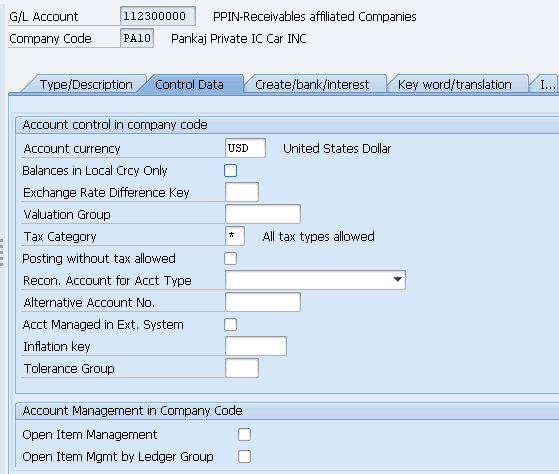
Task: Focus the Exchange Rate Difference Key field
Action: [242, 192]
